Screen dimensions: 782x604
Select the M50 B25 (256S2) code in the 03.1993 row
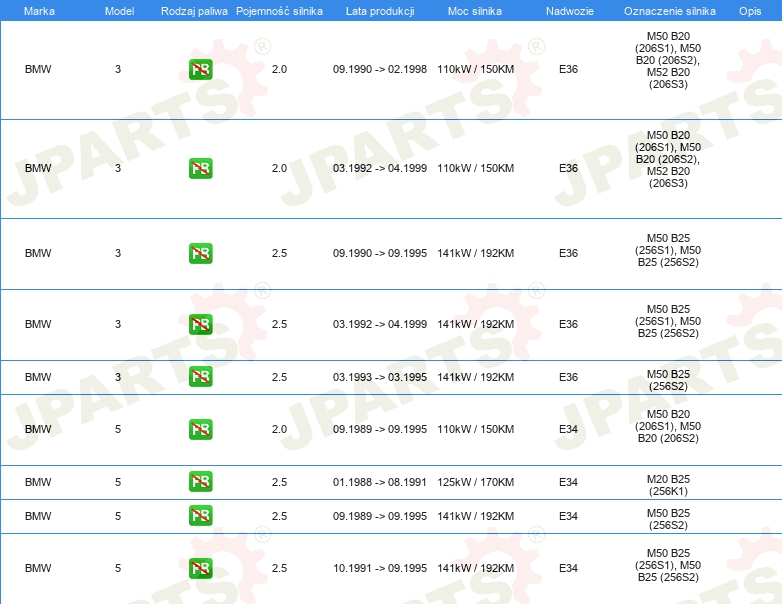[668, 380]
